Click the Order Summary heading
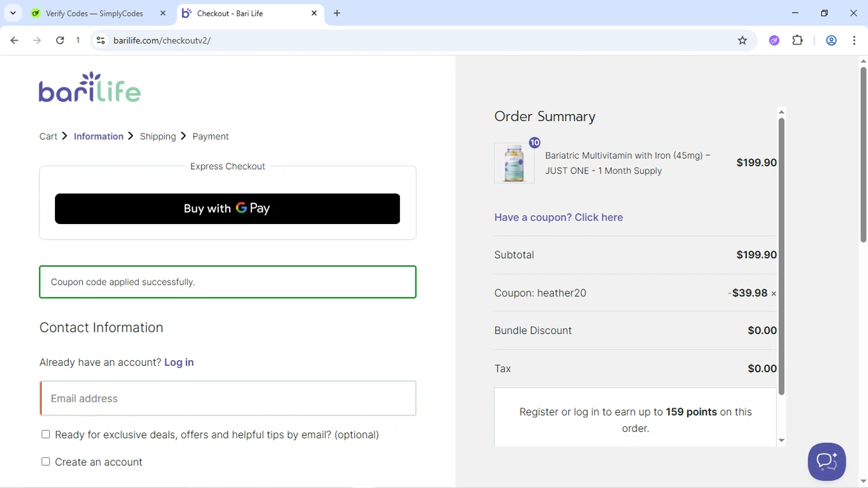868x488 pixels. coord(545,116)
